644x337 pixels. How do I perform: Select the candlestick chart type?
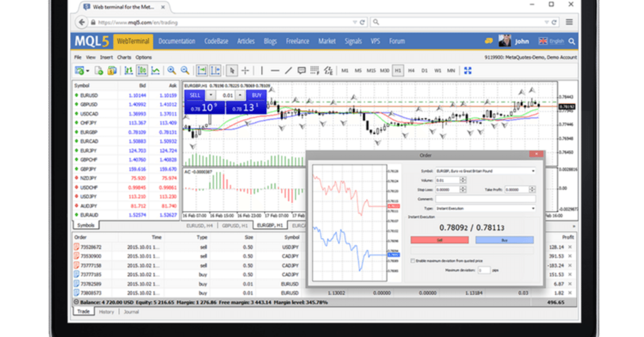click(x=142, y=70)
